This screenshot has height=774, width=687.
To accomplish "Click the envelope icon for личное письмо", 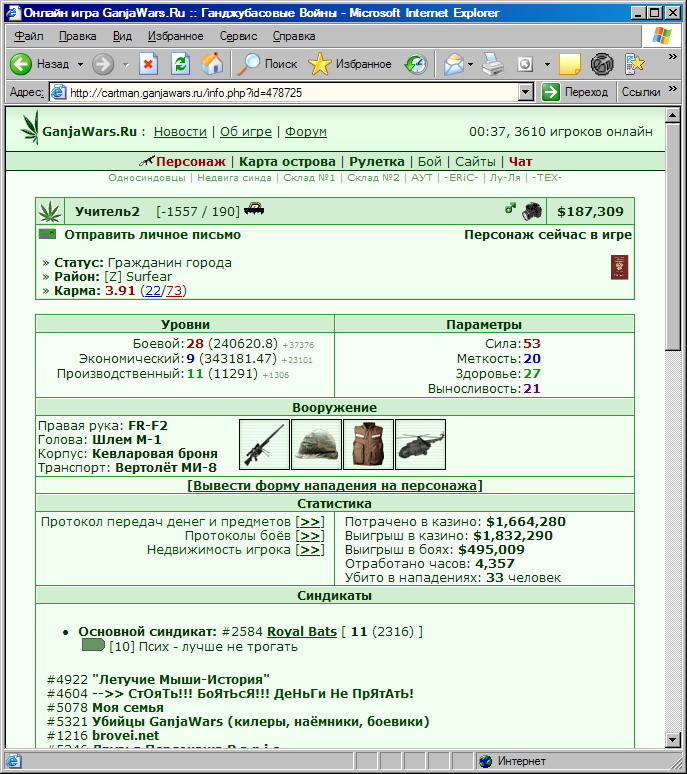I will point(47,234).
